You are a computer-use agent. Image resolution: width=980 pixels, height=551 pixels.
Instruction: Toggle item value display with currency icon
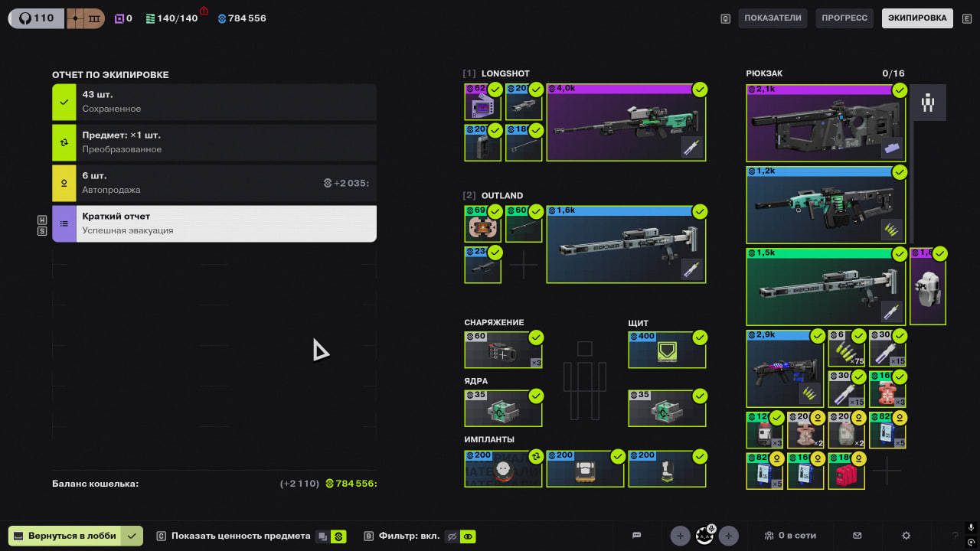[338, 536]
